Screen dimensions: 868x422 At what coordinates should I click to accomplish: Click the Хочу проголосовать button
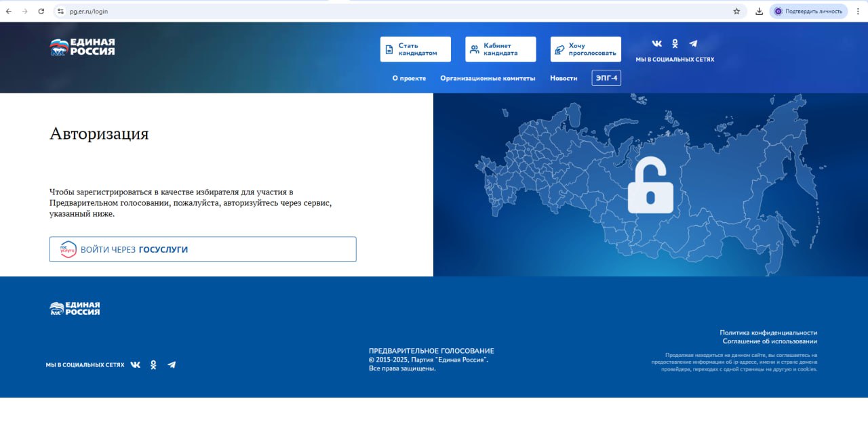coord(586,49)
